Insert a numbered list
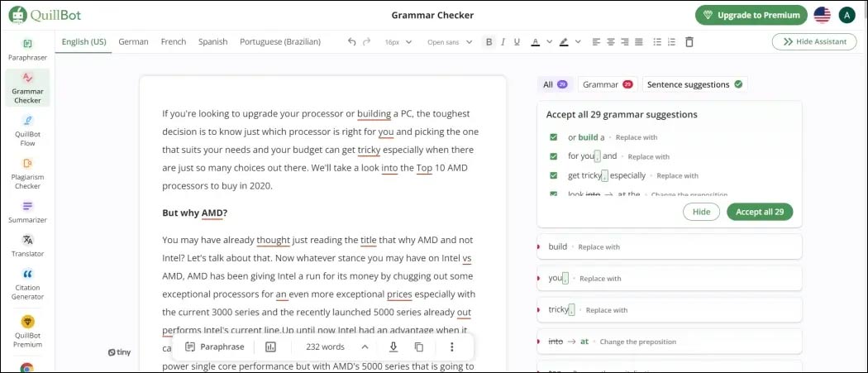Screen dimensions: 868x373 click(671, 41)
